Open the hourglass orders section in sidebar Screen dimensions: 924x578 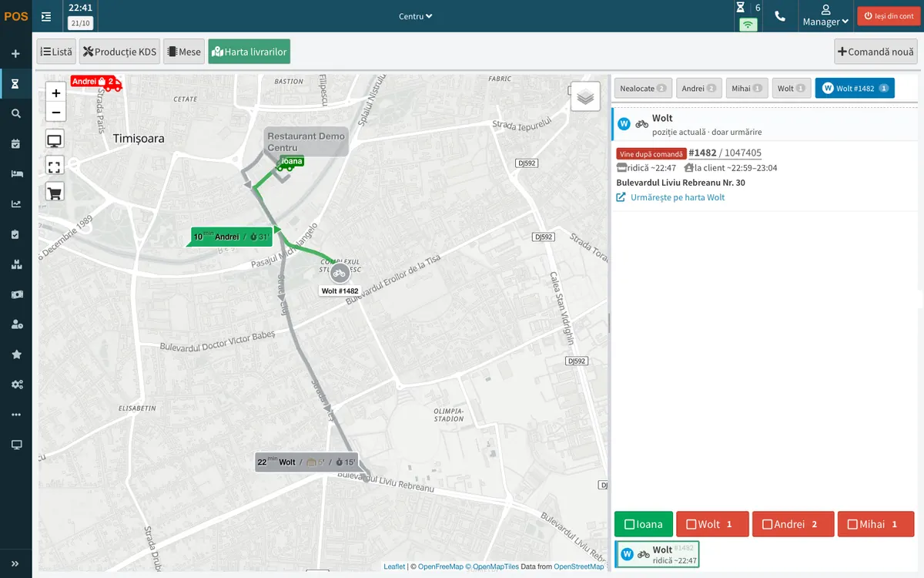click(x=15, y=83)
